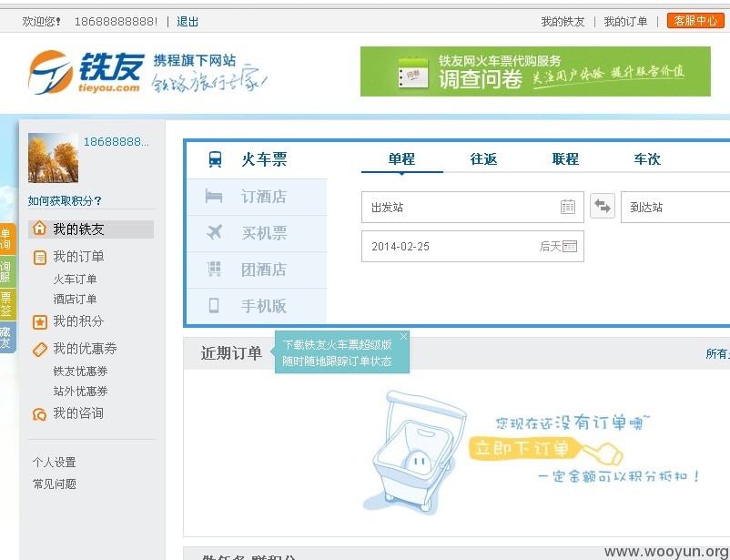Swap departure and arrival stations

(603, 206)
